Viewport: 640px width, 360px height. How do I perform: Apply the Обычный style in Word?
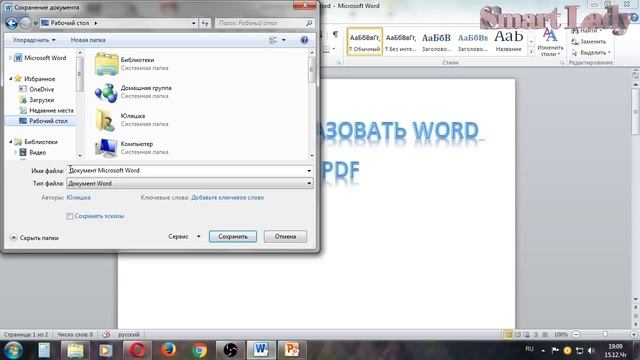click(365, 42)
